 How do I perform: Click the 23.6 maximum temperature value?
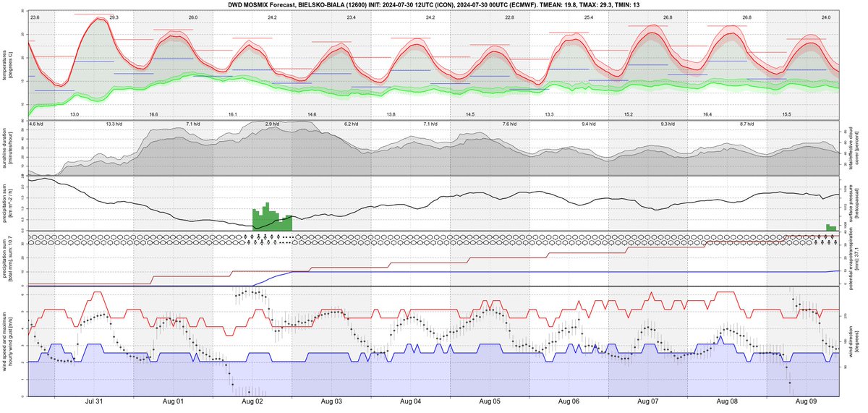click(35, 16)
